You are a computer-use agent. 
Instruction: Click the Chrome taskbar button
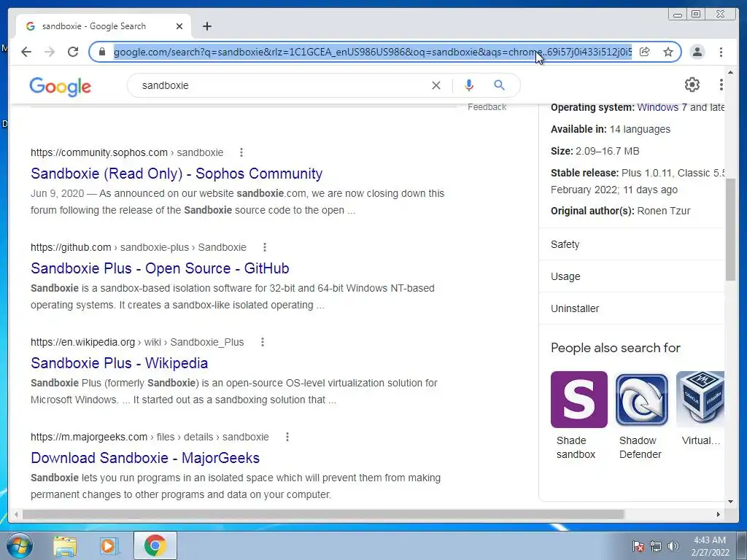(x=155, y=545)
